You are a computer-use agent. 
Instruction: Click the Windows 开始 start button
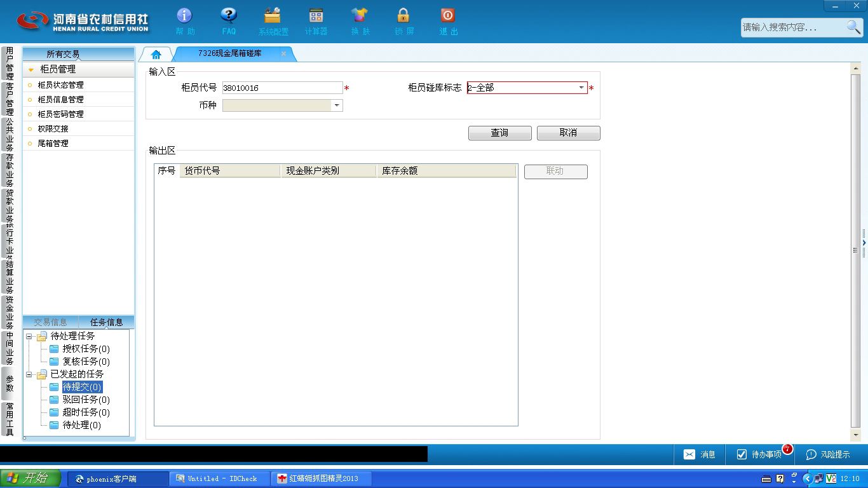(x=31, y=478)
